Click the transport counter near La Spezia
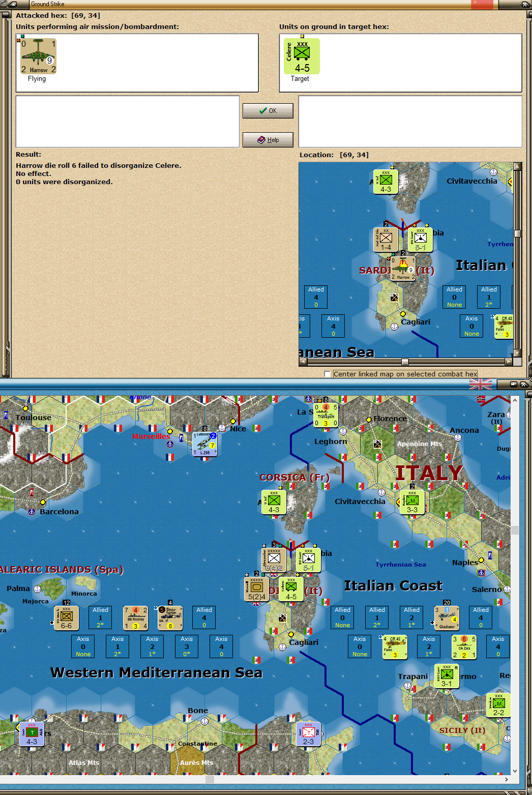532x795 pixels. [326, 415]
